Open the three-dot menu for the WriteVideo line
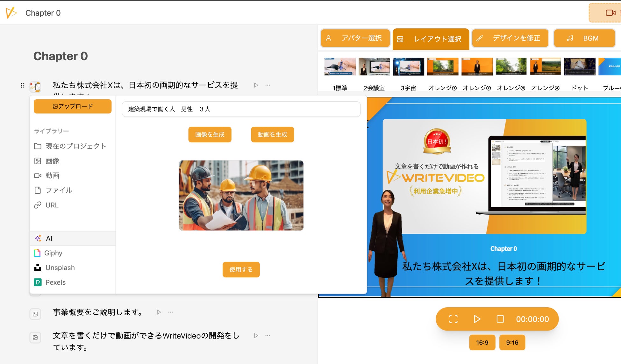Viewport: 621px width, 364px height. tap(268, 336)
